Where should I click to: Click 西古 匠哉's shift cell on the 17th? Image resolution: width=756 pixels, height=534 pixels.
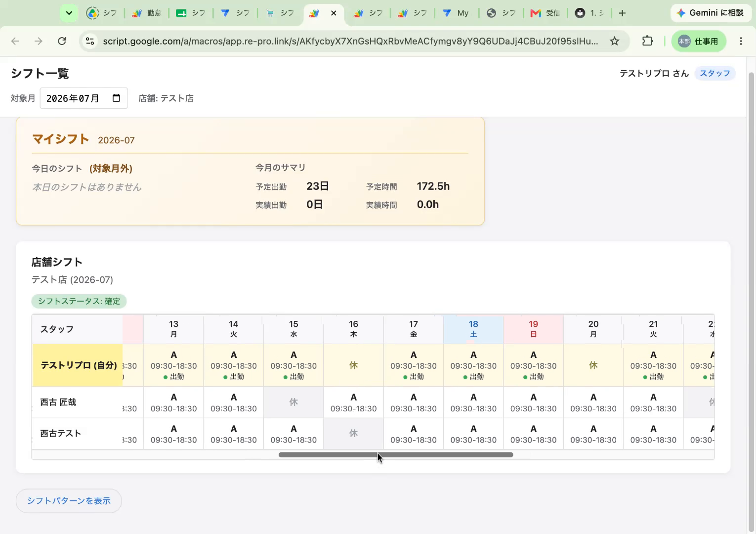tap(414, 402)
